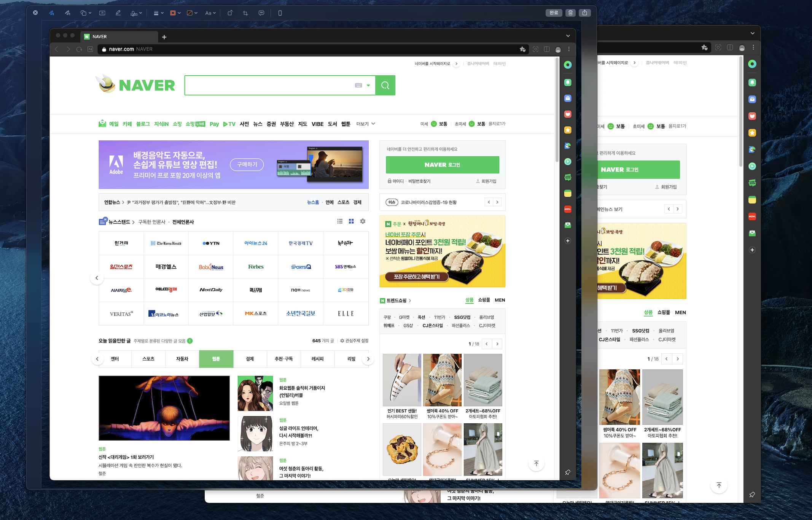Select the Sketch pen markup tool
The width and height of the screenshot is (812, 520).
click(52, 13)
